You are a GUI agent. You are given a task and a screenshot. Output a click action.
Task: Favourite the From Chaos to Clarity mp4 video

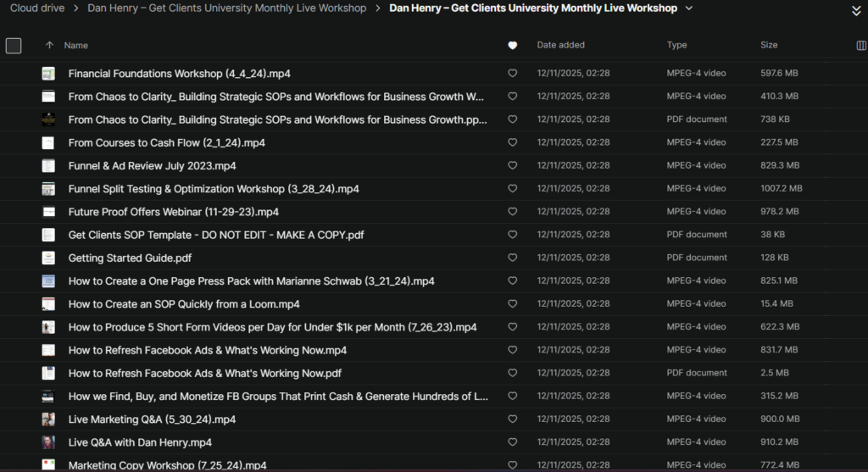(513, 97)
